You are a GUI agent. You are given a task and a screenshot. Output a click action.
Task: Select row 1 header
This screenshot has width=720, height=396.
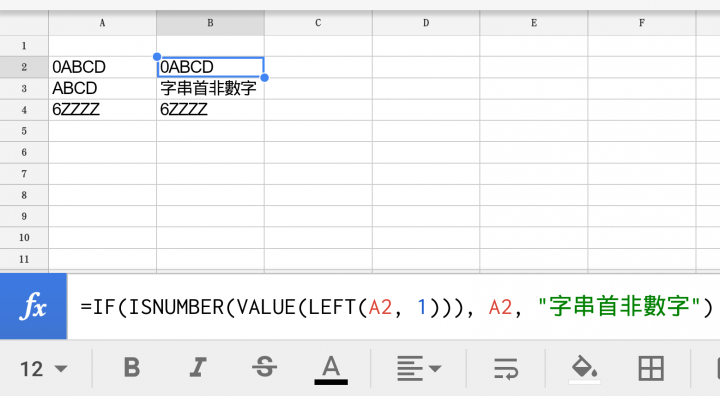[24, 46]
